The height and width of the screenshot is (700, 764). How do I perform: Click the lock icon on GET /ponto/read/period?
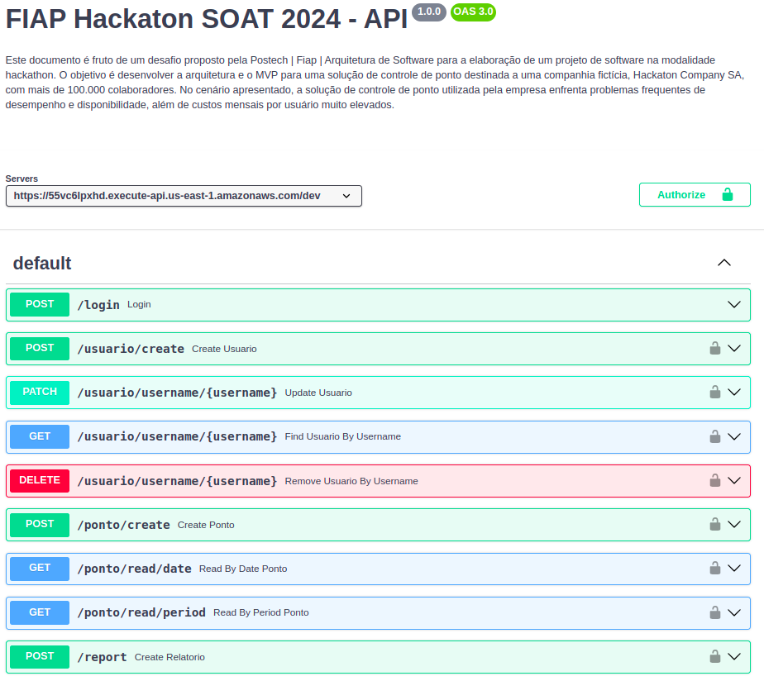click(714, 612)
